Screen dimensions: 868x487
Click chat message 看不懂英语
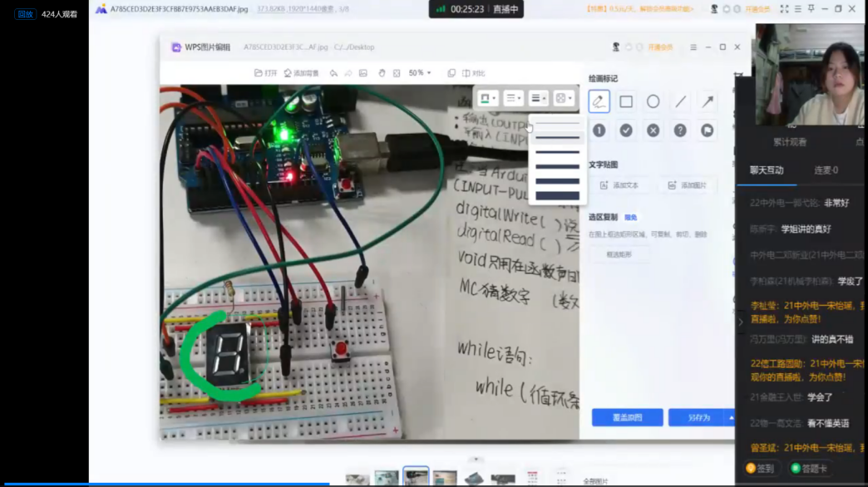click(x=827, y=423)
